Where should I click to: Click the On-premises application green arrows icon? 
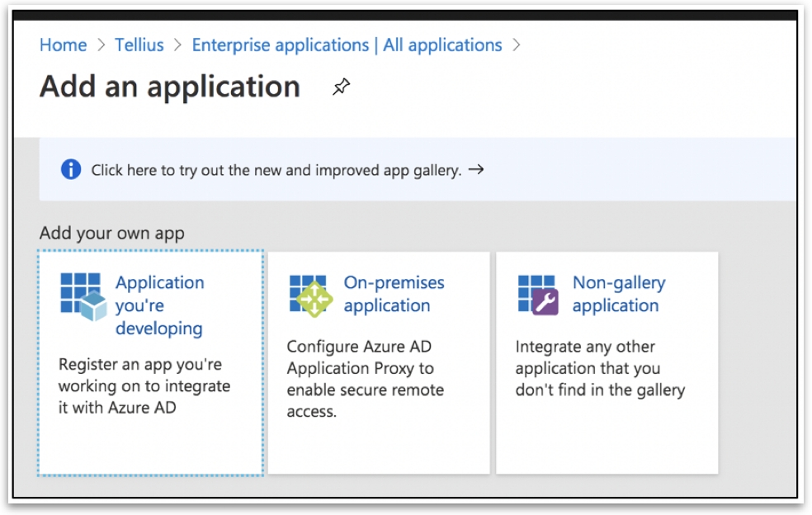(311, 295)
